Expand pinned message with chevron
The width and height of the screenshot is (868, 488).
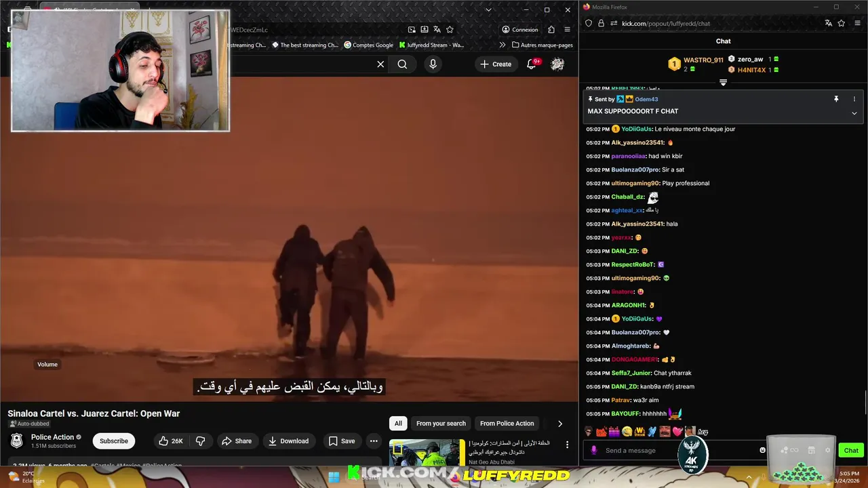(x=854, y=113)
